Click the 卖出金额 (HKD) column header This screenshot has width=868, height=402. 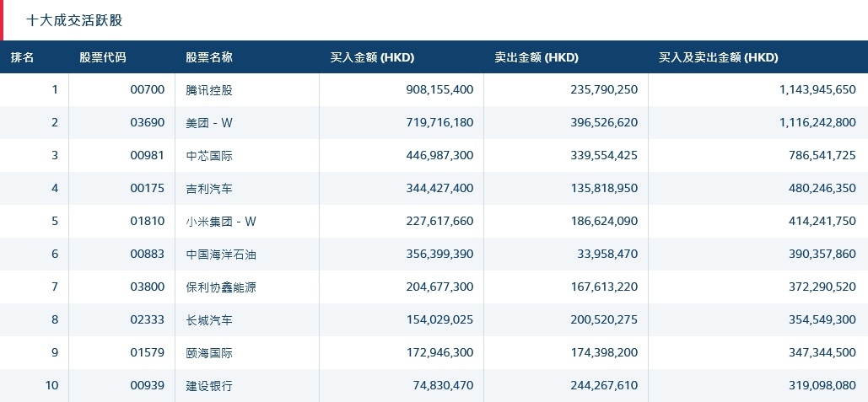(536, 57)
